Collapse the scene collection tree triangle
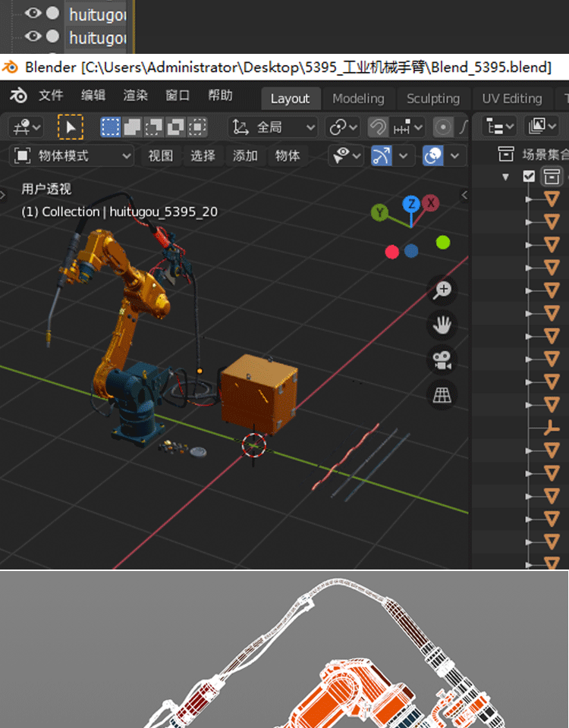Image resolution: width=569 pixels, height=728 pixels. pos(506,177)
